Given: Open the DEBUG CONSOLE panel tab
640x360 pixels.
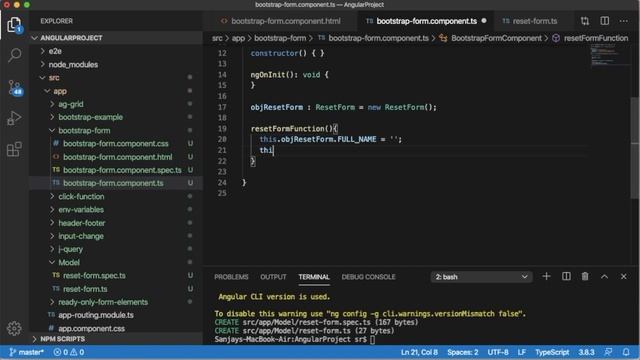Looking at the screenshot, I should [x=368, y=277].
